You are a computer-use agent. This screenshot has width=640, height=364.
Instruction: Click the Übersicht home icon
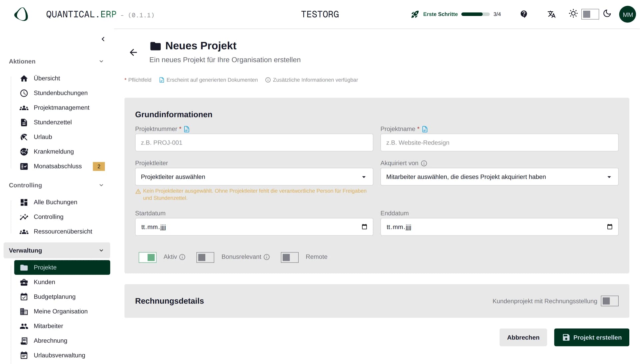pyautogui.click(x=24, y=78)
